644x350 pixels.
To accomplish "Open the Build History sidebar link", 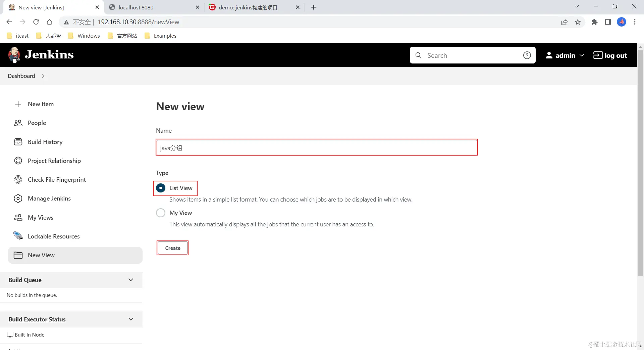I will pyautogui.click(x=45, y=142).
